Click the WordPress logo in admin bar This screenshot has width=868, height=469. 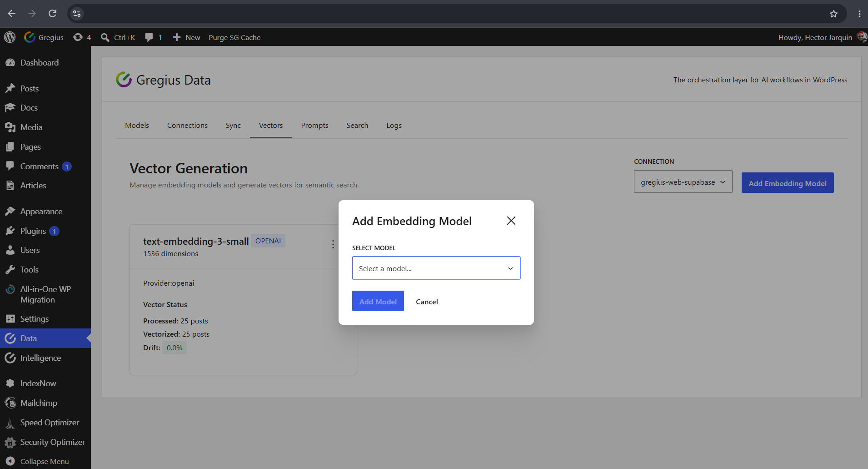click(10, 37)
